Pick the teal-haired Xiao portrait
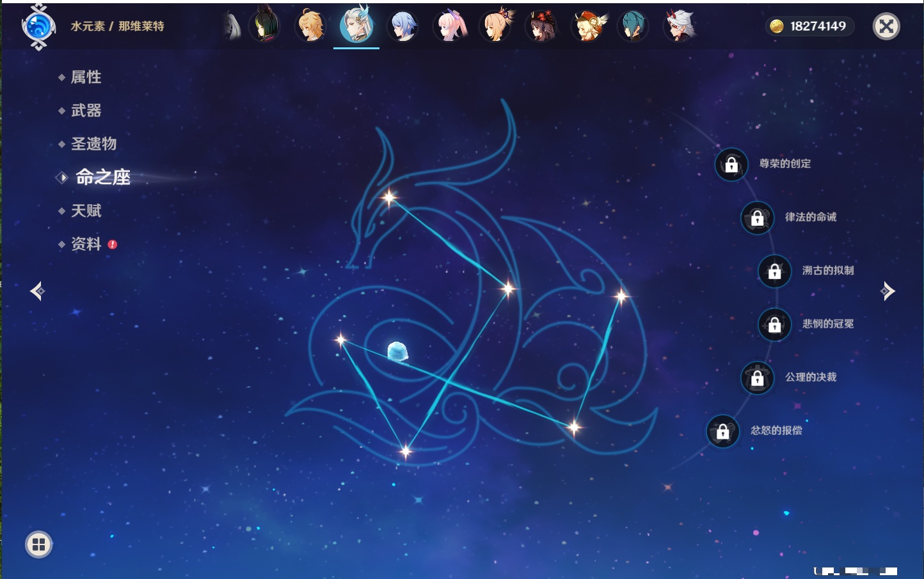The width and height of the screenshot is (924, 579). point(633,26)
